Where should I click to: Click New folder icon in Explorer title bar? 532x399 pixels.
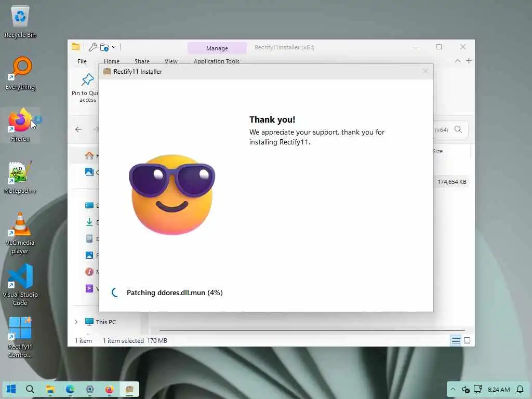point(104,47)
